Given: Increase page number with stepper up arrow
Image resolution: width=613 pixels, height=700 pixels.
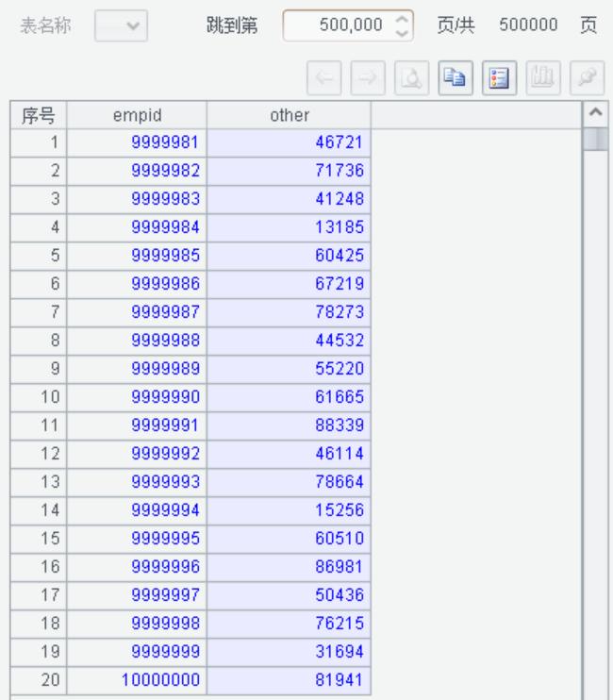Looking at the screenshot, I should 402,19.
